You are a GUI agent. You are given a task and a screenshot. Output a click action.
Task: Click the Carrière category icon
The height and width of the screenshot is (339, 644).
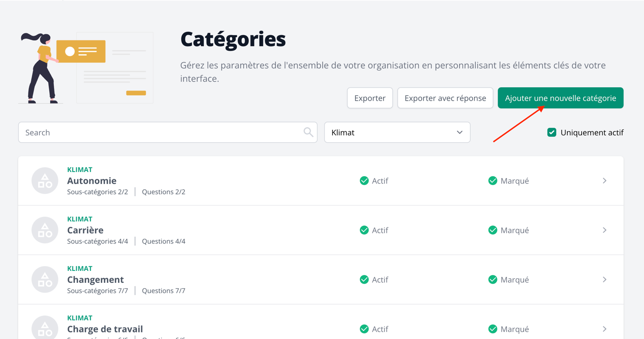45,230
